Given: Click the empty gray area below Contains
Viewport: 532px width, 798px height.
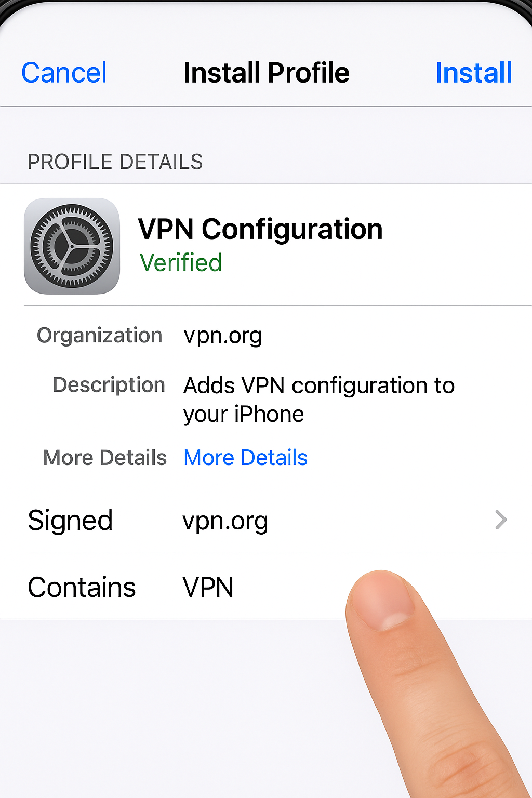Looking at the screenshot, I should (x=171, y=707).
